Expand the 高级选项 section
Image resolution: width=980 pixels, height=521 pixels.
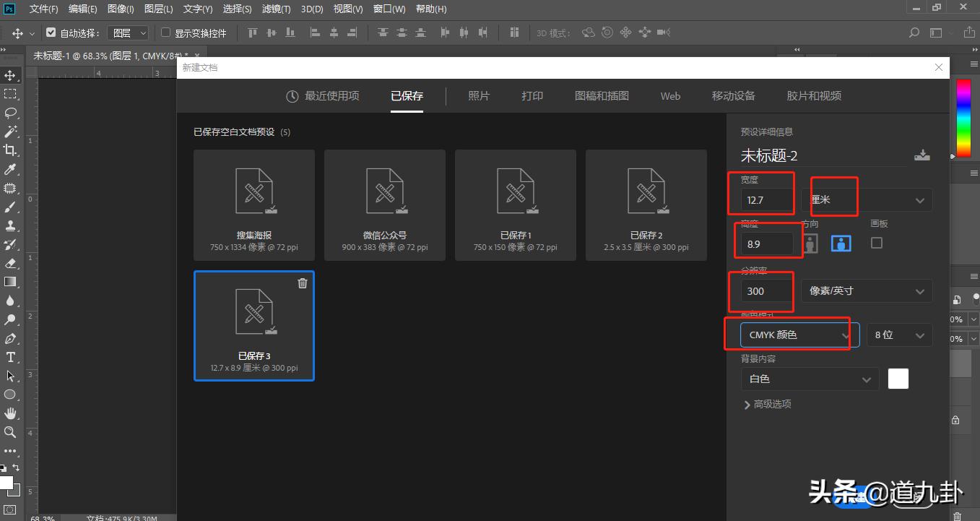click(768, 404)
